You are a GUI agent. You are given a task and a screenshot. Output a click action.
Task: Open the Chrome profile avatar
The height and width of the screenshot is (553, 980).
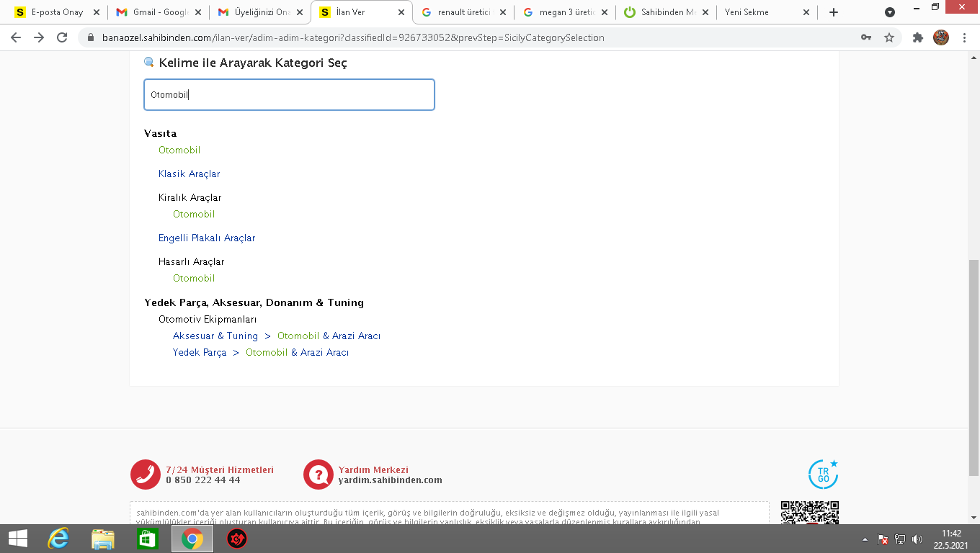(x=941, y=37)
